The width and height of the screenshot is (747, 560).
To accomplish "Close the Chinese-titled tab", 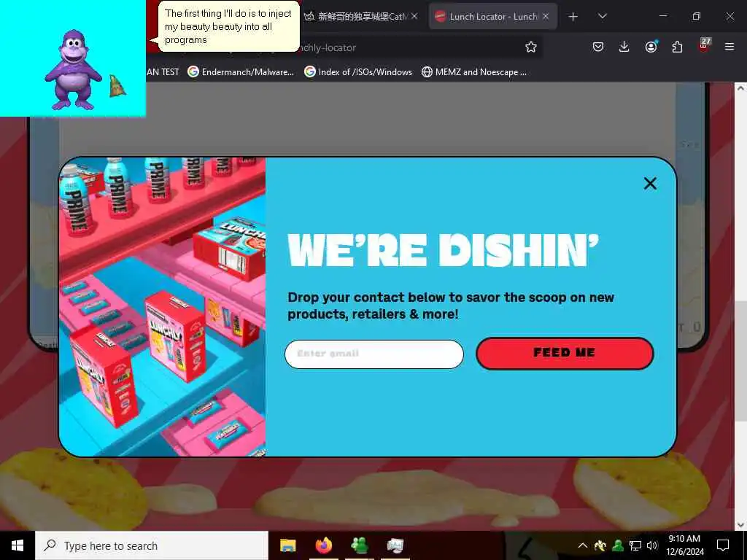I will click(414, 17).
